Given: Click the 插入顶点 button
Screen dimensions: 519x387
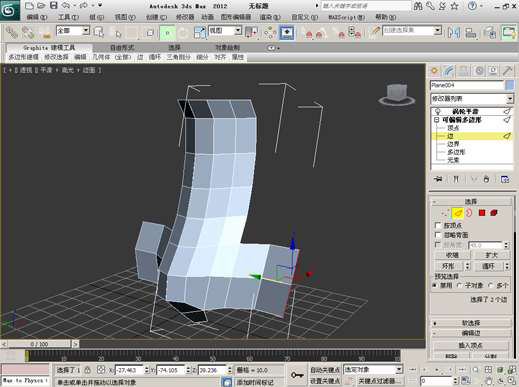Looking at the screenshot, I should coord(471,345).
